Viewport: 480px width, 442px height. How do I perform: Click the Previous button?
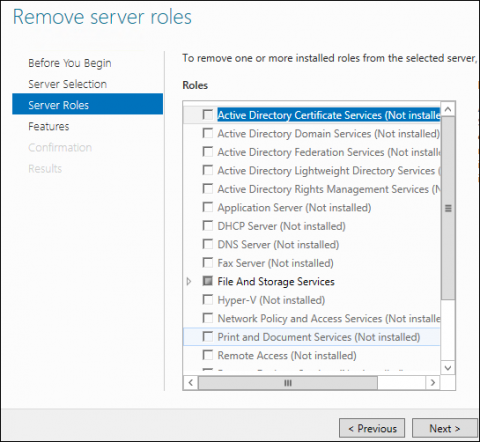372,428
